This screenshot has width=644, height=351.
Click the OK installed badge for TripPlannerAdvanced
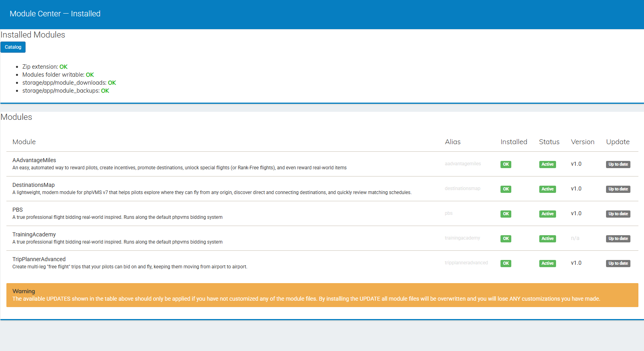pyautogui.click(x=506, y=264)
